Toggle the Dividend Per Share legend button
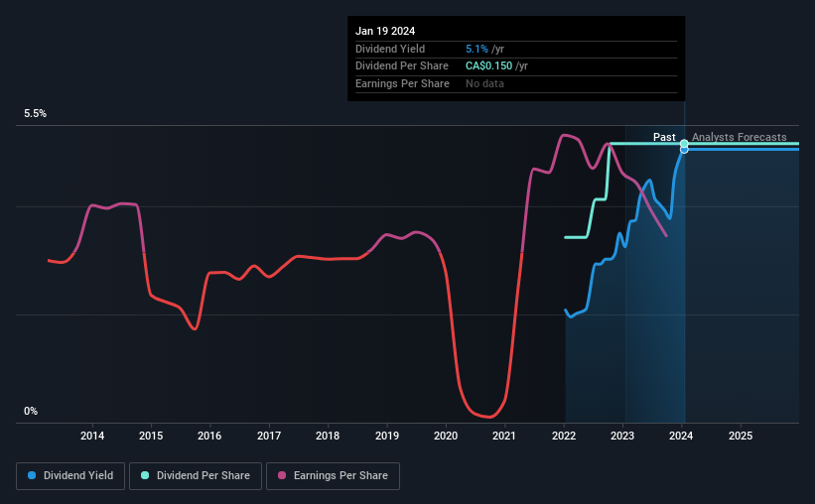Image resolution: width=815 pixels, height=504 pixels. pos(196,476)
